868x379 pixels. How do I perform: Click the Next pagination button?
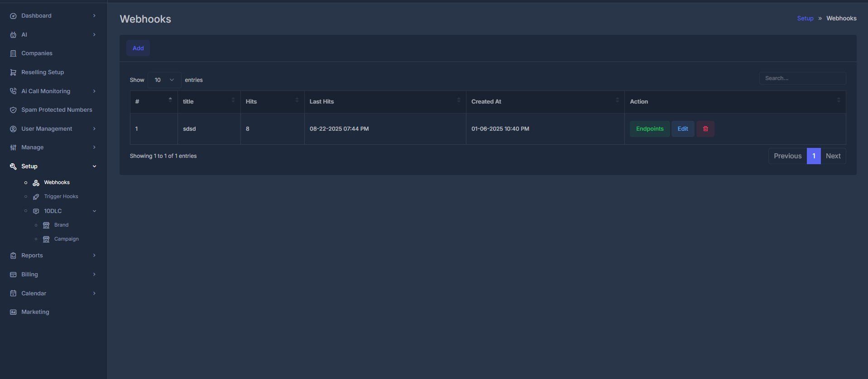tap(833, 156)
